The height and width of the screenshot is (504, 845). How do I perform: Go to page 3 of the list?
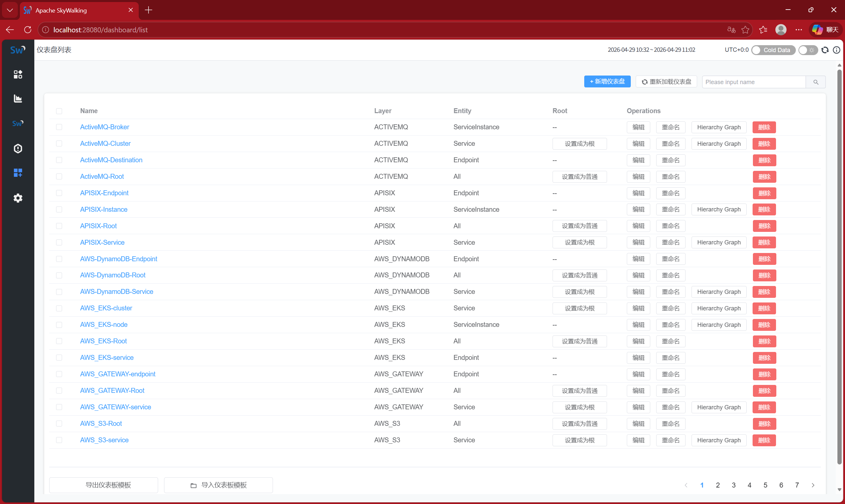tap(734, 485)
